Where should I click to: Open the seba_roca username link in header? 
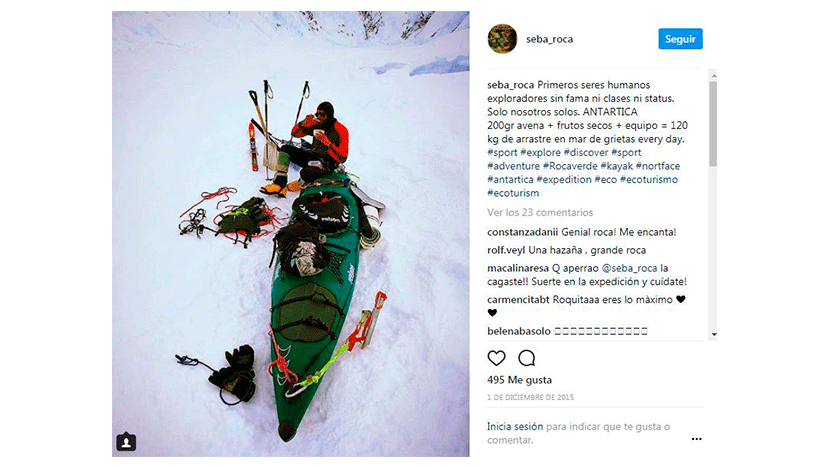tap(549, 39)
